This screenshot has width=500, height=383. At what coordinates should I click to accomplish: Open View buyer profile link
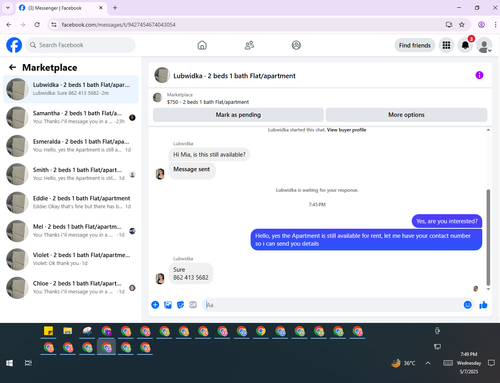[x=346, y=130]
